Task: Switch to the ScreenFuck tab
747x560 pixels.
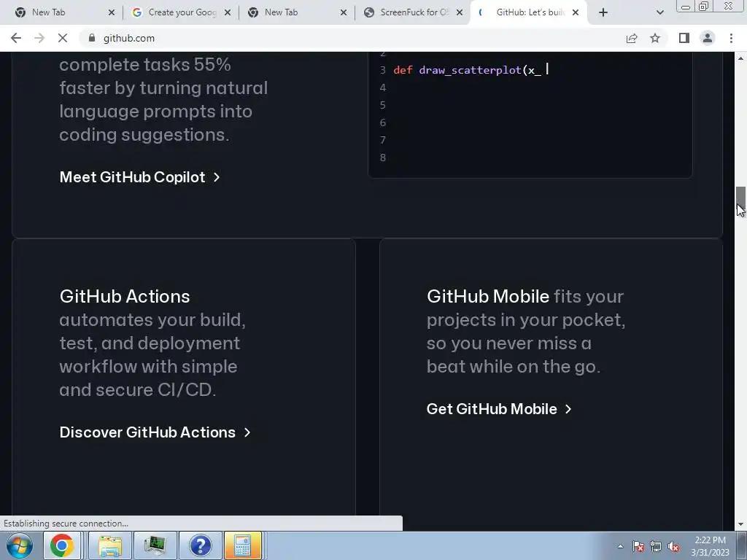Action: tap(414, 12)
